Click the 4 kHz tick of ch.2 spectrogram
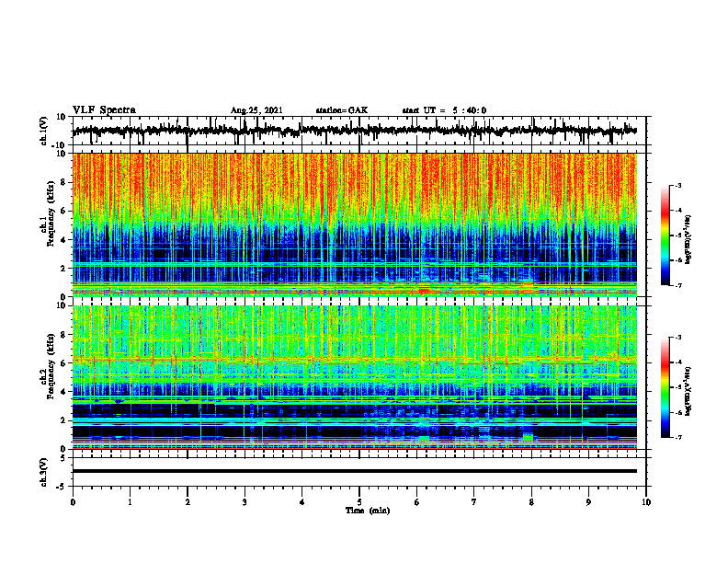728x563 pixels. [x=64, y=392]
